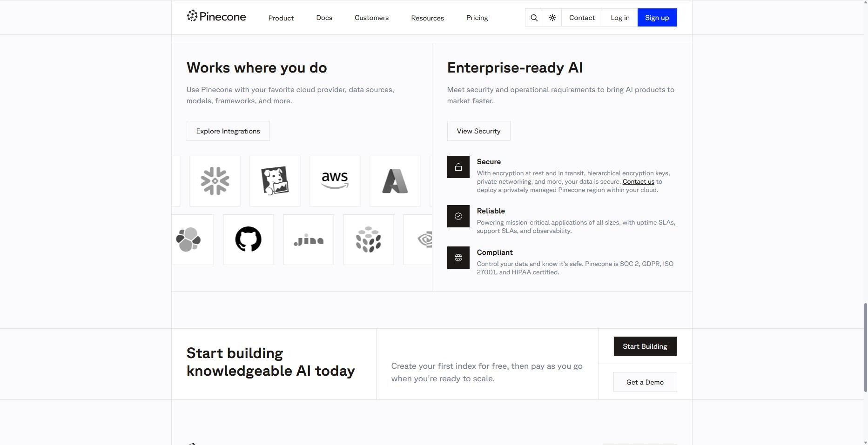Open the partially visible NVIDIA tile
The width and height of the screenshot is (868, 445).
(418, 239)
